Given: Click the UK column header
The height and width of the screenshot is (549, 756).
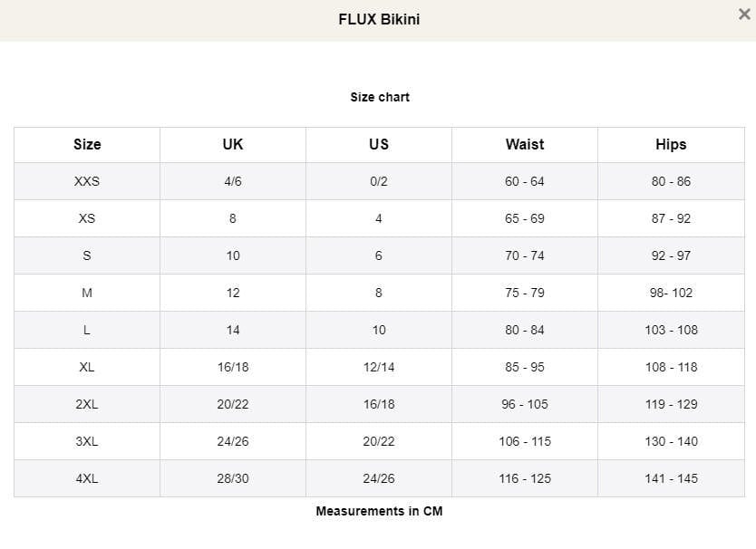Looking at the screenshot, I should [232, 144].
